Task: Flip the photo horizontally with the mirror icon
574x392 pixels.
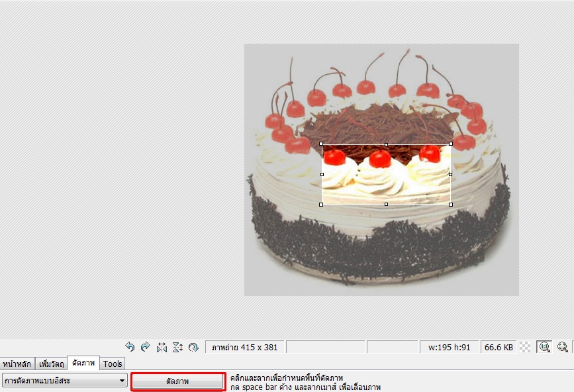Action: point(162,347)
